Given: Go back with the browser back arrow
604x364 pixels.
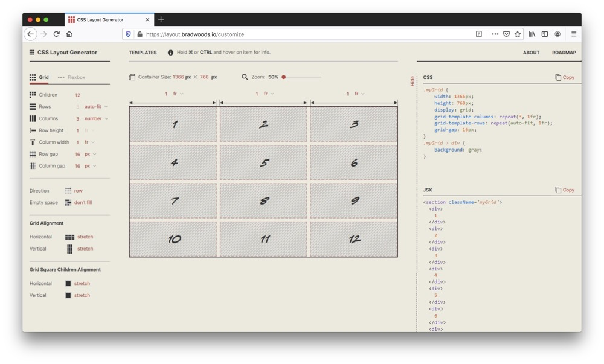Looking at the screenshot, I should [x=30, y=34].
